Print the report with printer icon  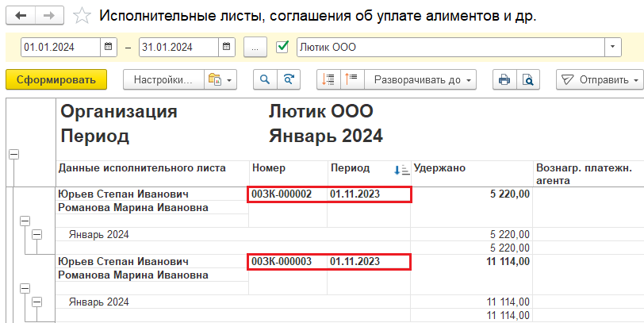504,79
